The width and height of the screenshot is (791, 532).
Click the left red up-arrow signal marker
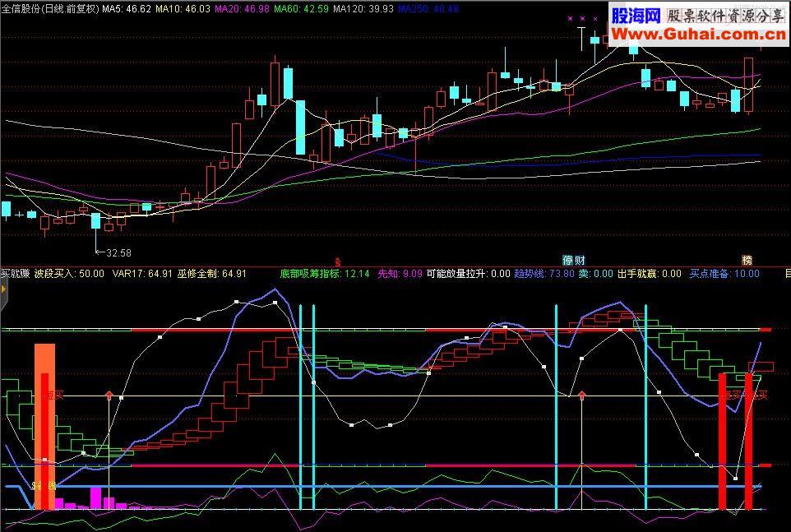(x=109, y=396)
